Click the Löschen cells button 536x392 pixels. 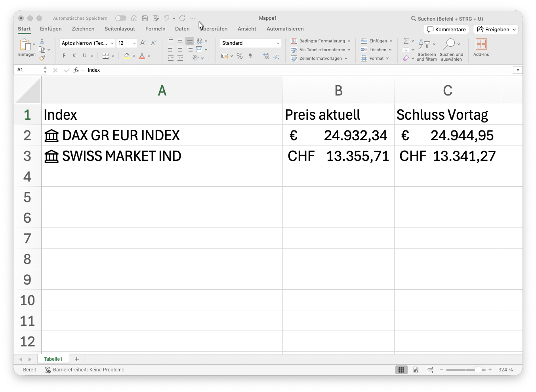click(376, 50)
